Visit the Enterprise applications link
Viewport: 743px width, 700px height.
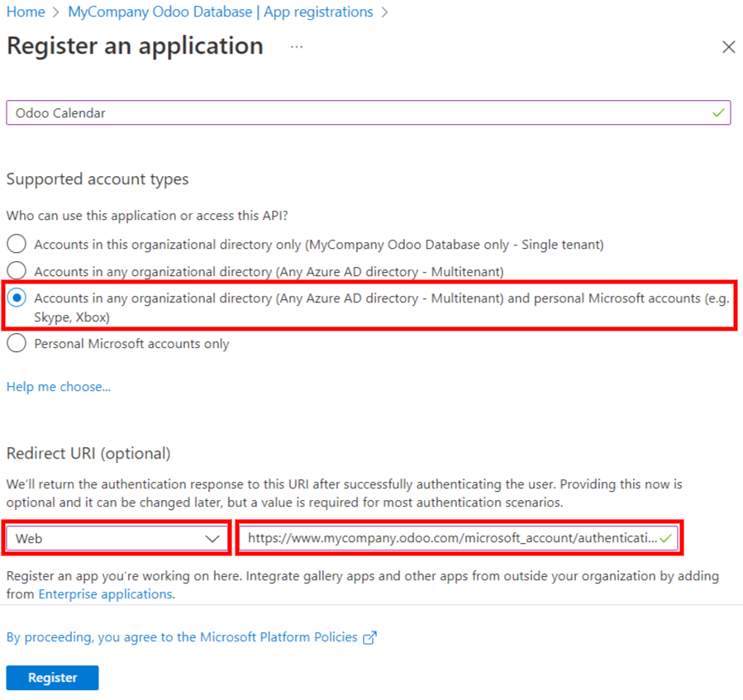(x=104, y=593)
